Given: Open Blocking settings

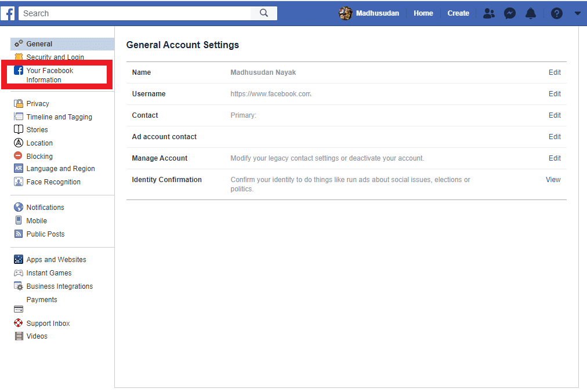Looking at the screenshot, I should coord(39,156).
